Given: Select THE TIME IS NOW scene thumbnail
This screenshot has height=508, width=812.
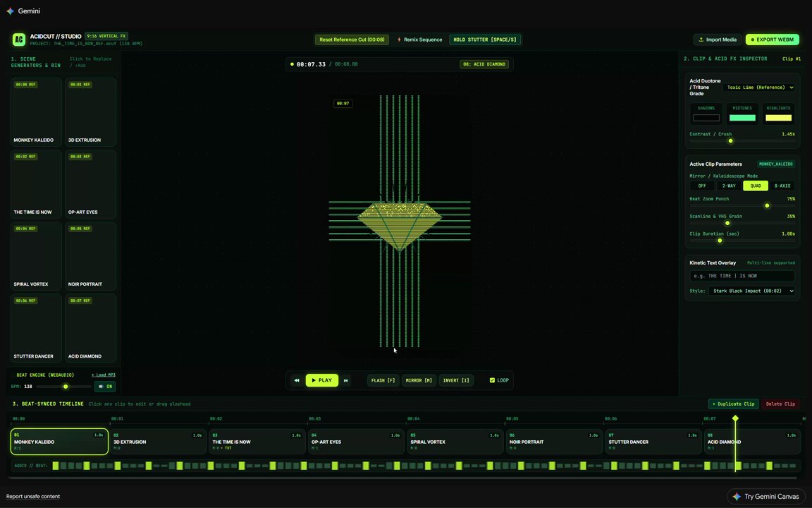Looking at the screenshot, I should [x=36, y=184].
